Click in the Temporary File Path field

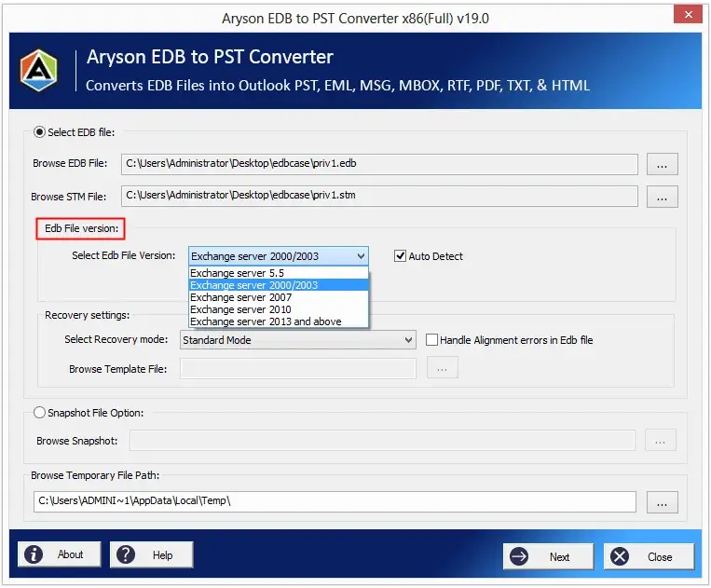point(335,501)
